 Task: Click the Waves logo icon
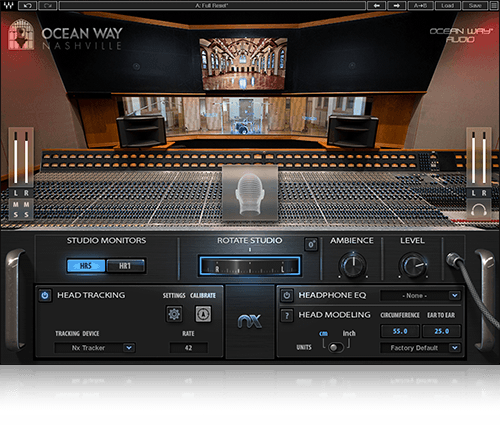pos(8,6)
